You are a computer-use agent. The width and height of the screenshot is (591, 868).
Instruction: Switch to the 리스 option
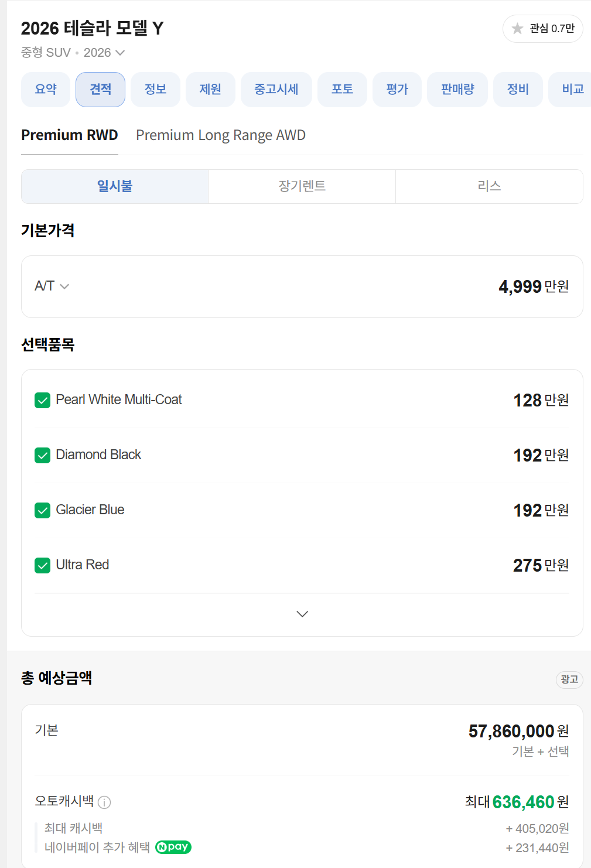(x=489, y=186)
